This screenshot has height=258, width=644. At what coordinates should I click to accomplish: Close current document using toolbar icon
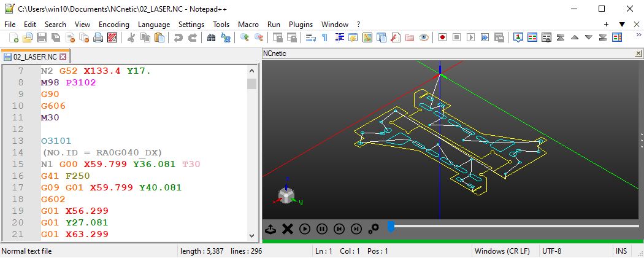[x=70, y=38]
